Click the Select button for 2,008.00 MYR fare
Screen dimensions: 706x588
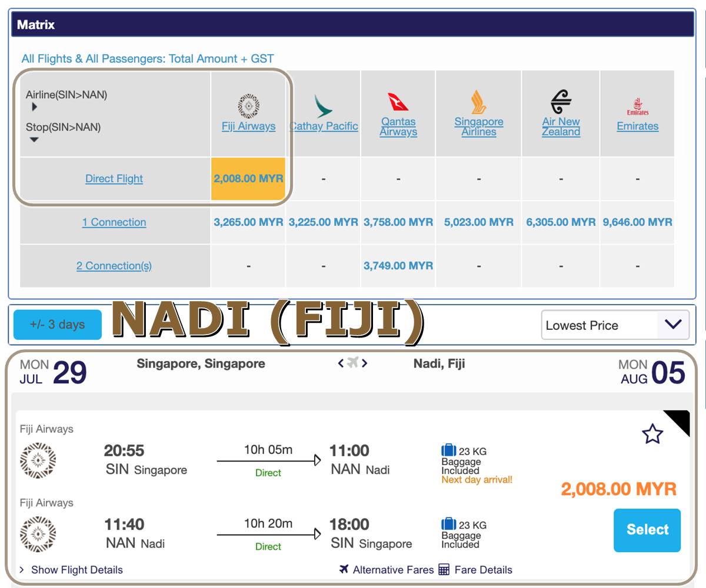click(647, 530)
